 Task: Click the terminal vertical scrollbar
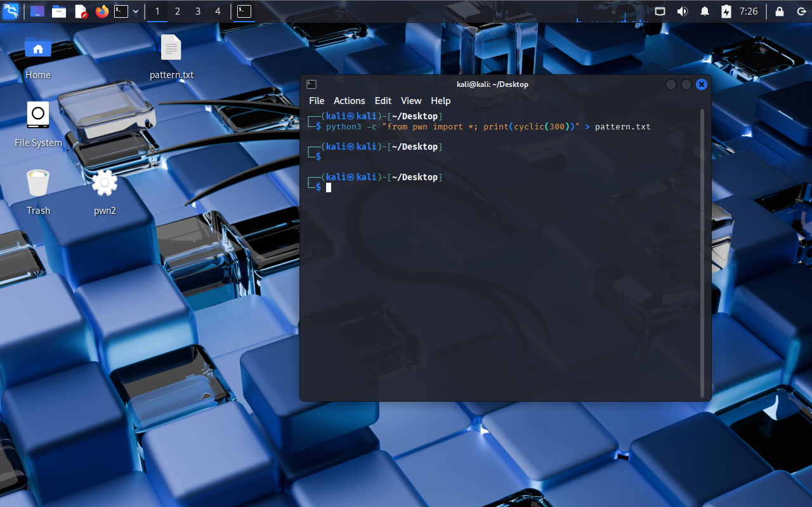pyautogui.click(x=702, y=254)
